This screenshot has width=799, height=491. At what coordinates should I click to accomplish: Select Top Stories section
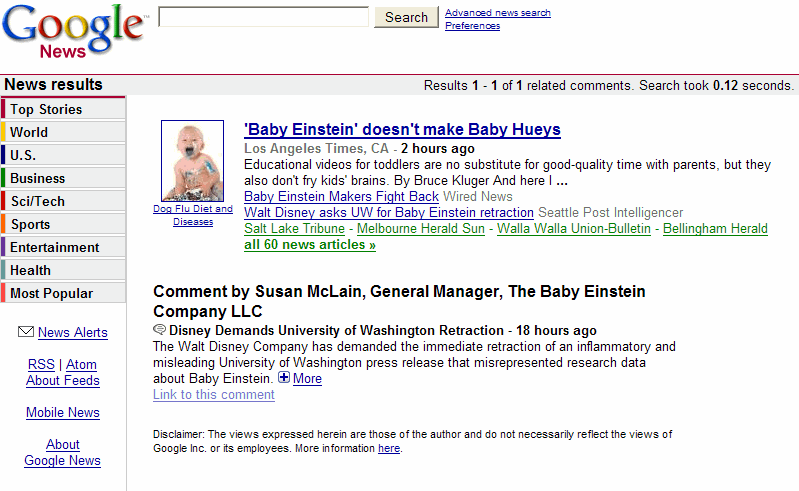[64, 109]
